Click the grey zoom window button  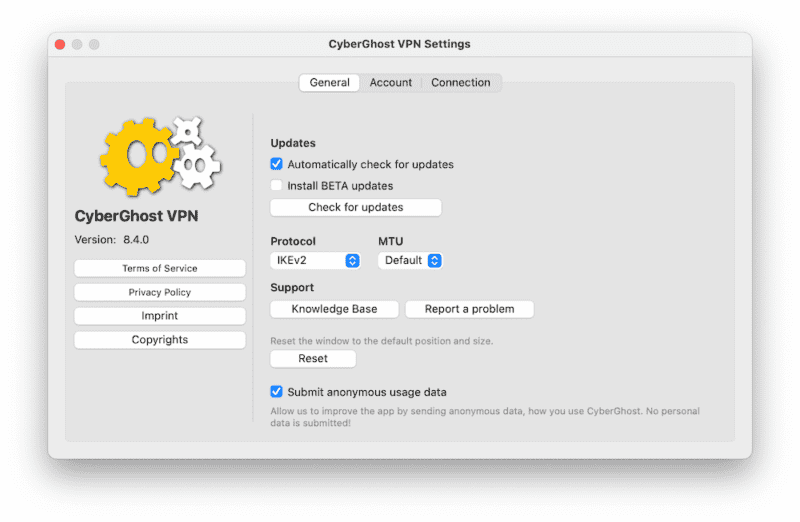tap(94, 44)
